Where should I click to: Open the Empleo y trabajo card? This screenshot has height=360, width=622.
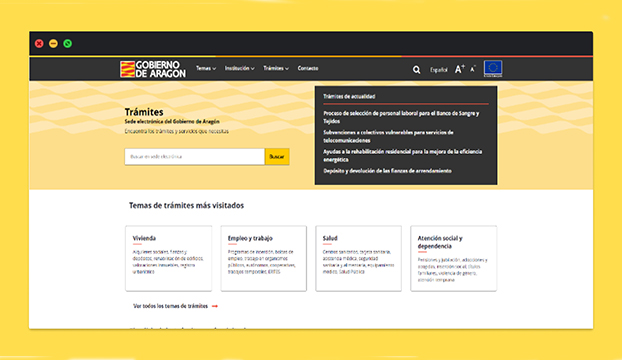point(263,259)
